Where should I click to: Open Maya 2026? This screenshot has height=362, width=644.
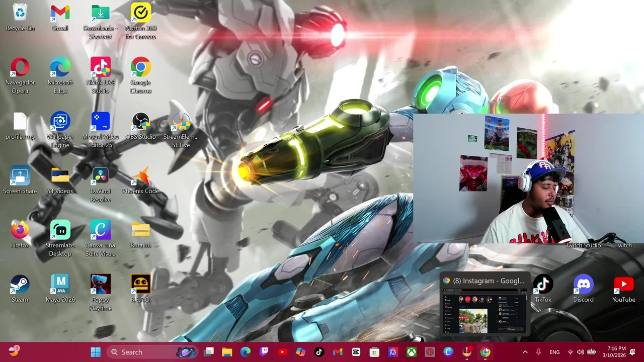[60, 289]
